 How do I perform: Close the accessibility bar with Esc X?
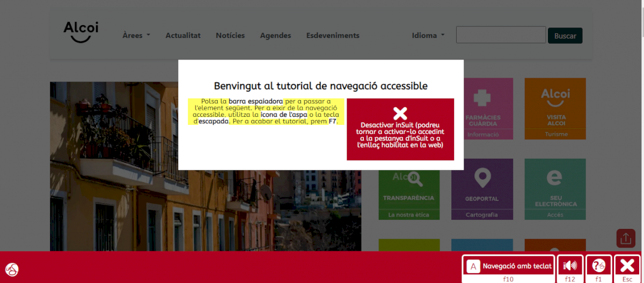[x=627, y=265]
